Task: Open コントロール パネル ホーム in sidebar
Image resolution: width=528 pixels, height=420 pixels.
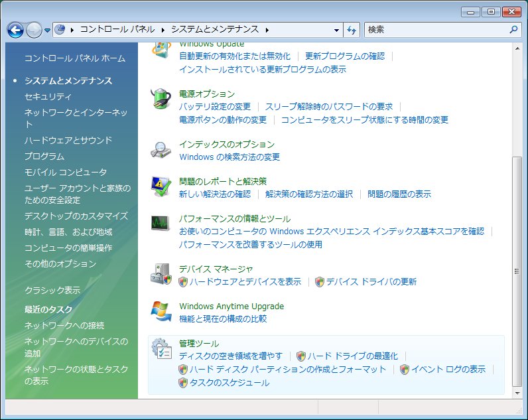Action: pos(75,58)
